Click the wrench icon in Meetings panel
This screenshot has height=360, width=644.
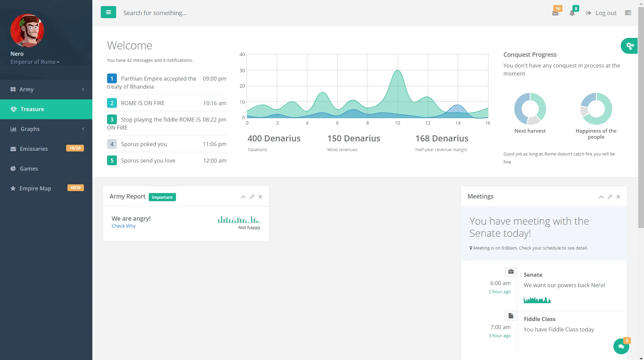(x=610, y=197)
